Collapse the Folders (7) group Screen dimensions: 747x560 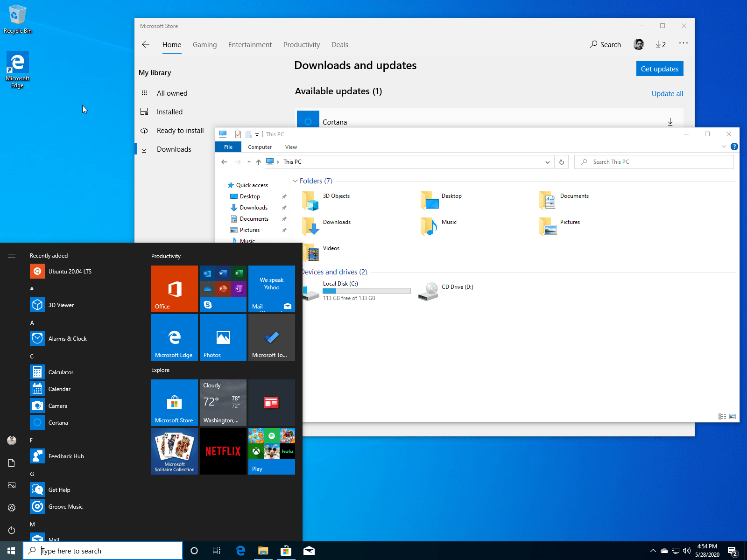tap(295, 181)
